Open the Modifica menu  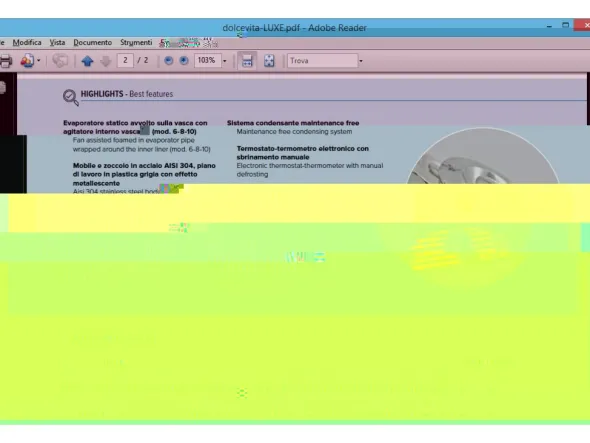(27, 43)
